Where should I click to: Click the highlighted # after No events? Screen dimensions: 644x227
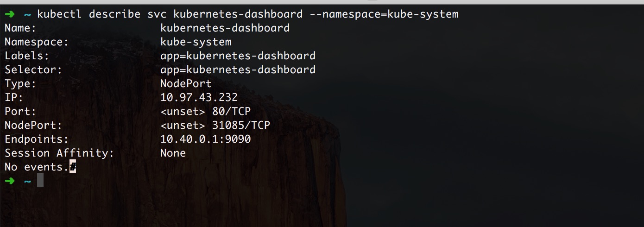[73, 167]
